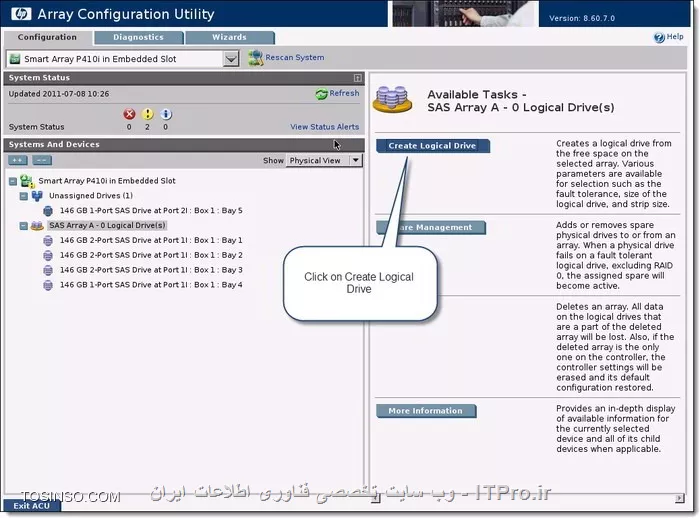Open the controller selection dropdown arrow

(x=231, y=59)
